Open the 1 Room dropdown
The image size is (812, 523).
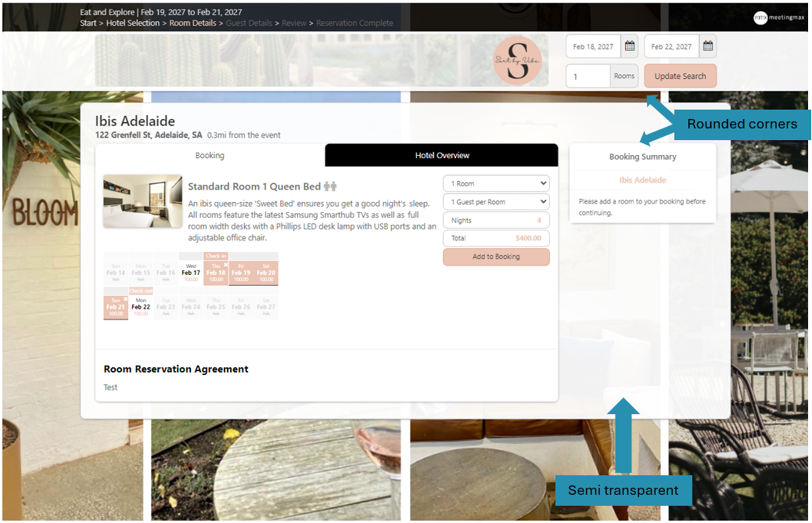pyautogui.click(x=496, y=183)
